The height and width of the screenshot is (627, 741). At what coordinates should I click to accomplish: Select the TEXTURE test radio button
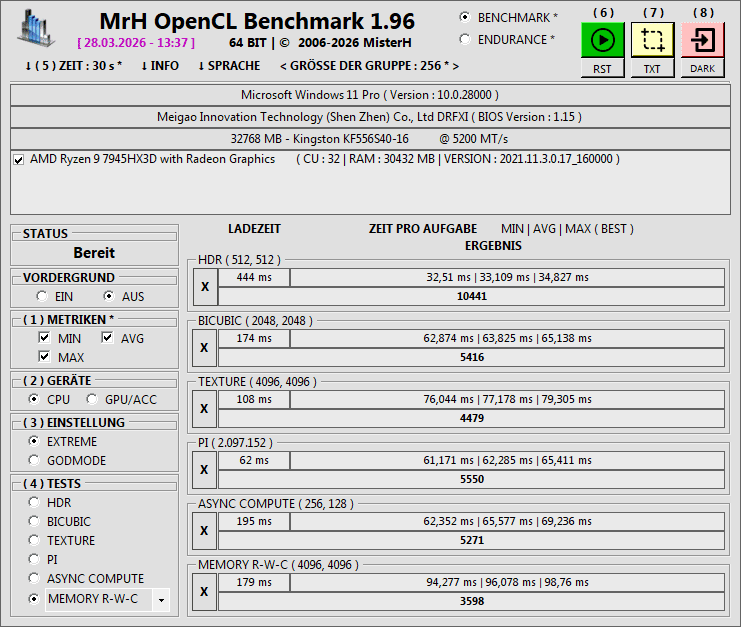tap(34, 540)
